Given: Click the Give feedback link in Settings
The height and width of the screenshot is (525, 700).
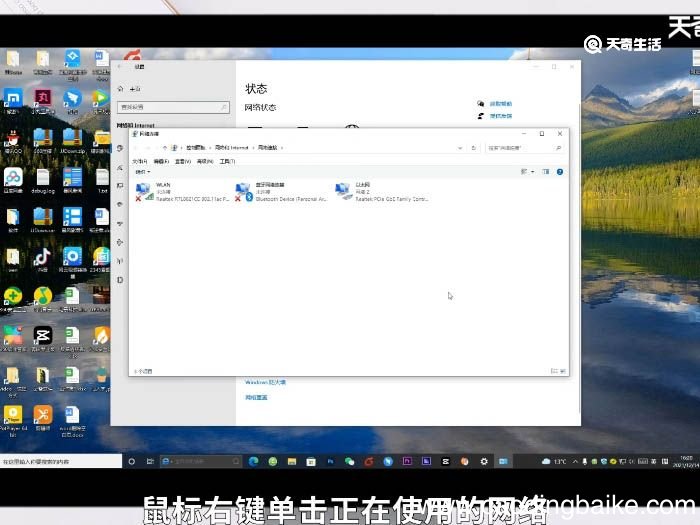Looking at the screenshot, I should coord(500,116).
